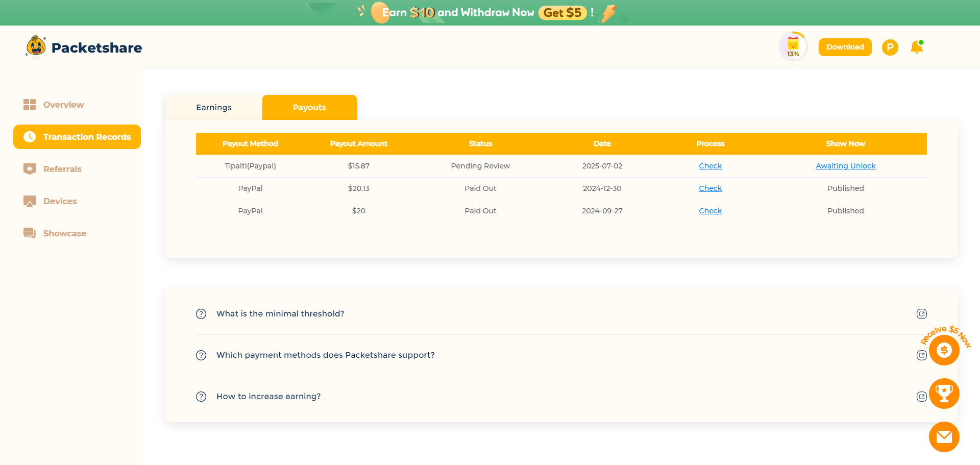Click the Receive $5 Now dollar icon
980x465 pixels.
coord(944,350)
